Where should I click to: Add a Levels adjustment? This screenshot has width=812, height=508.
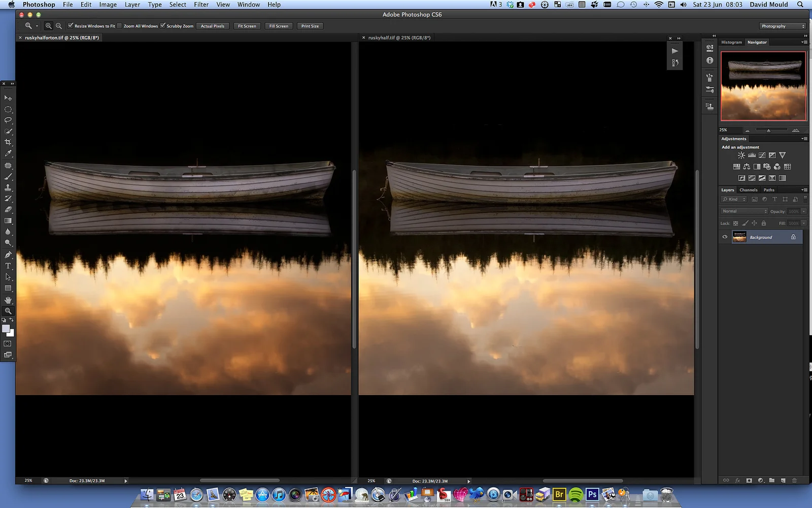pos(752,155)
